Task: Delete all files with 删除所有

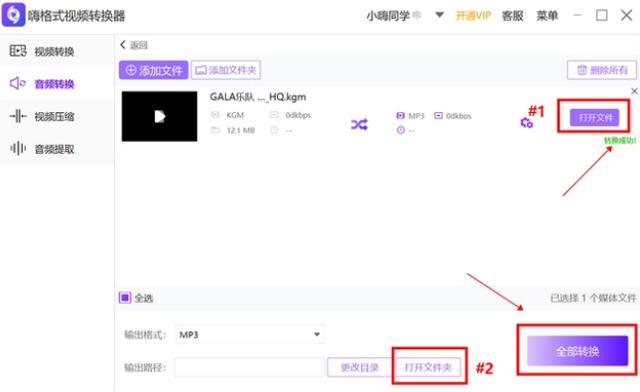Action: (602, 70)
